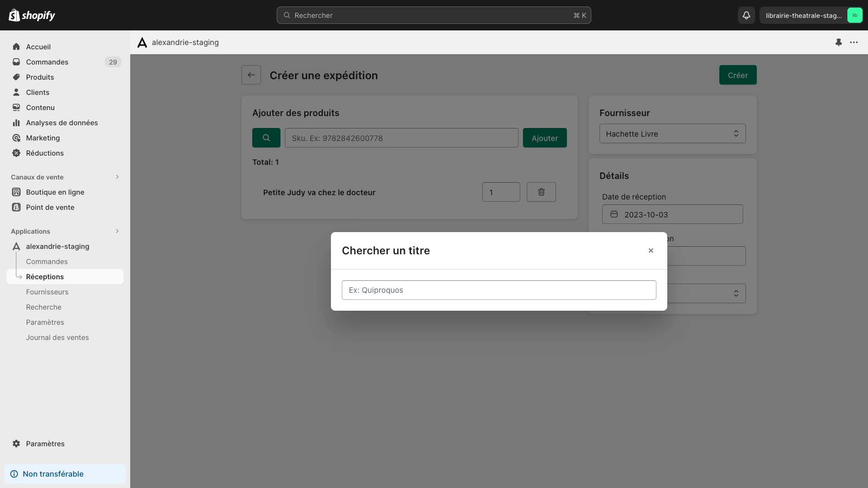Click alexandrie-staging logo in app header
The image size is (868, 488).
[x=142, y=42]
